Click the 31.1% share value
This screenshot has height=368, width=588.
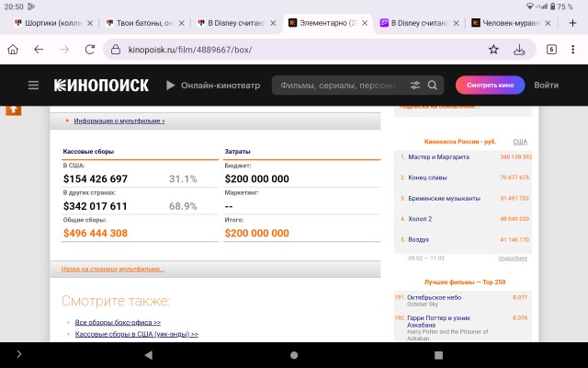[x=183, y=178]
